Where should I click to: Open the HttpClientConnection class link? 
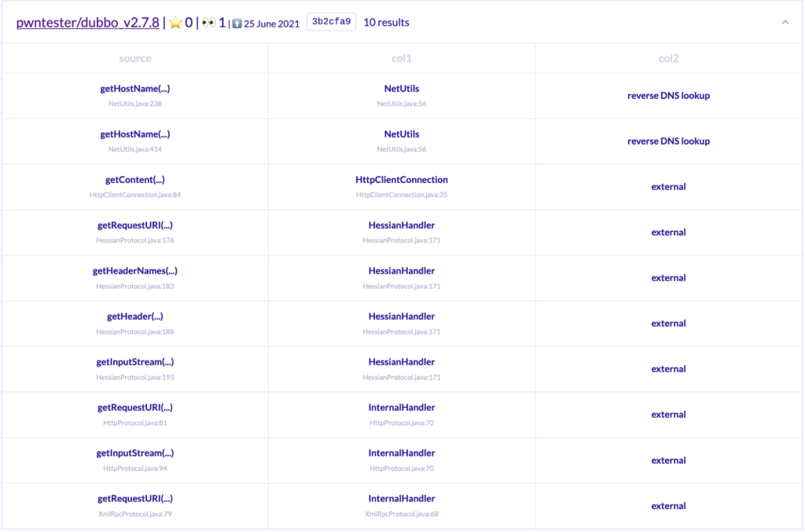coord(402,180)
